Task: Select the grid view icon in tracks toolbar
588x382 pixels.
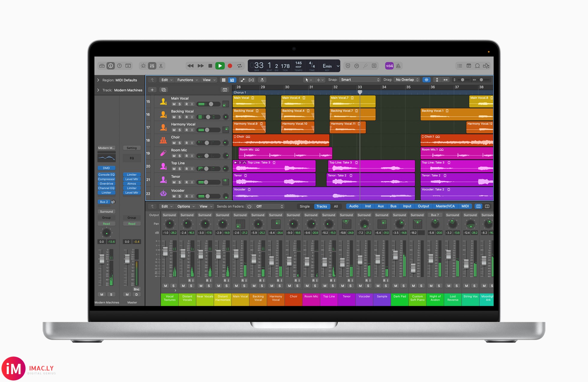Action: [223, 80]
